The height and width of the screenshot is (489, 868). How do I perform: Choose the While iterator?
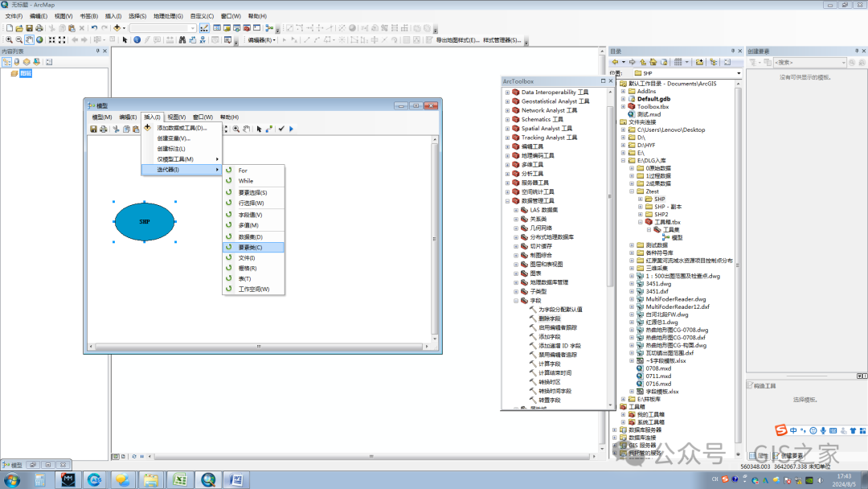click(253, 181)
